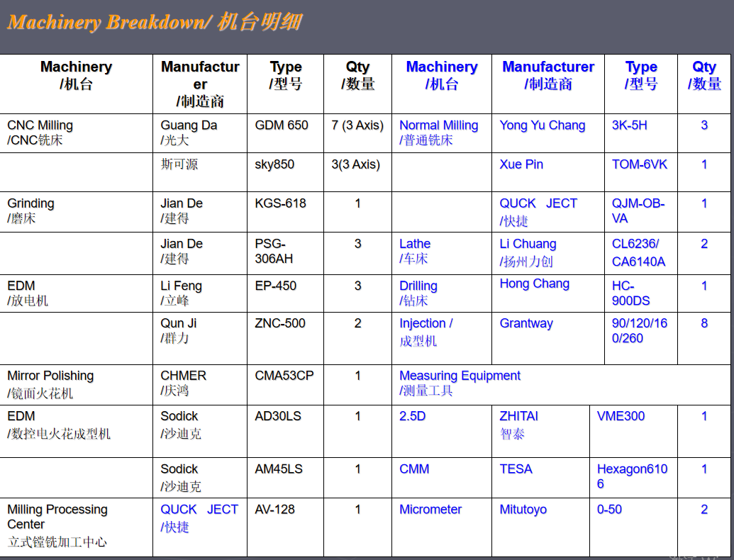
Task: Click the 'HC-900DS' type cell
Action: click(641, 293)
